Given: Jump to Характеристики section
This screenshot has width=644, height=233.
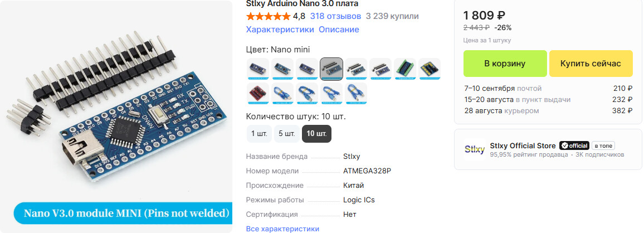Looking at the screenshot, I should point(280,30).
